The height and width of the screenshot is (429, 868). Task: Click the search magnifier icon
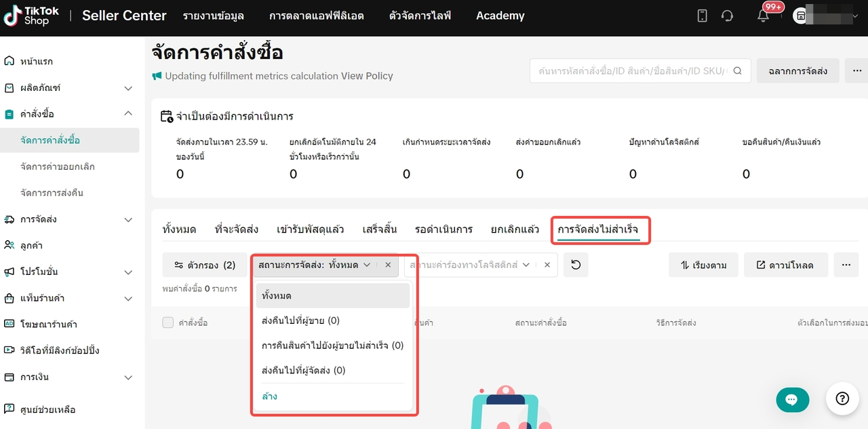coord(738,71)
